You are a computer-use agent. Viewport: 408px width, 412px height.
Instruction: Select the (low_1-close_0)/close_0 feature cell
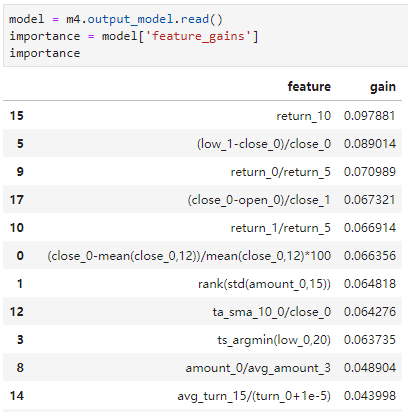(264, 144)
